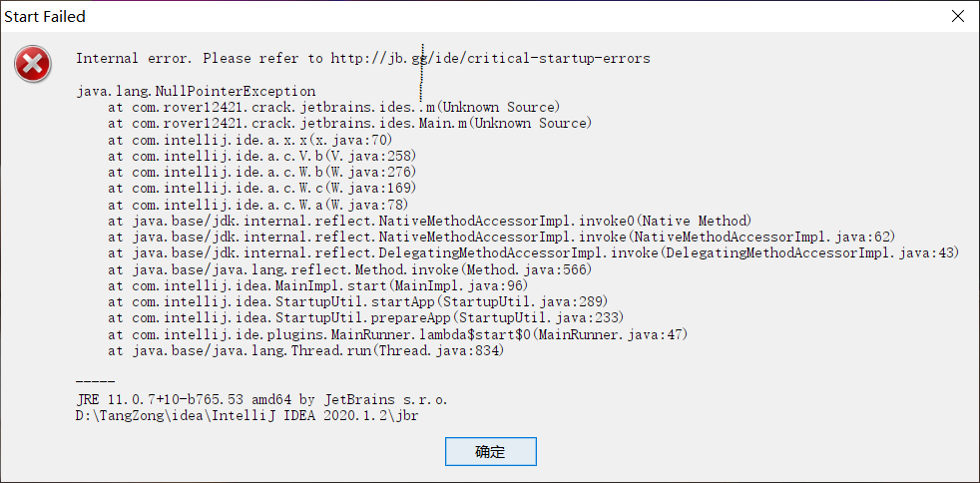The height and width of the screenshot is (483, 980).
Task: Click the MainRunner.java:47 lambda line
Action: click(398, 334)
